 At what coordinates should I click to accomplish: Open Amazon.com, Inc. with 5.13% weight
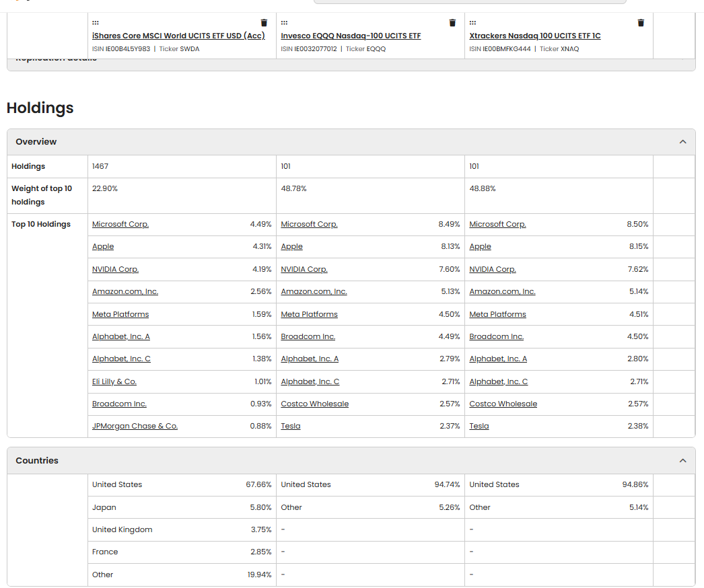pos(314,292)
